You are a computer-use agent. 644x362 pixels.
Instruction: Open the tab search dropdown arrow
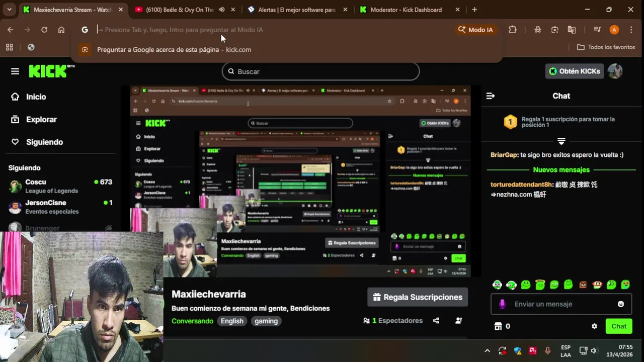click(x=9, y=10)
